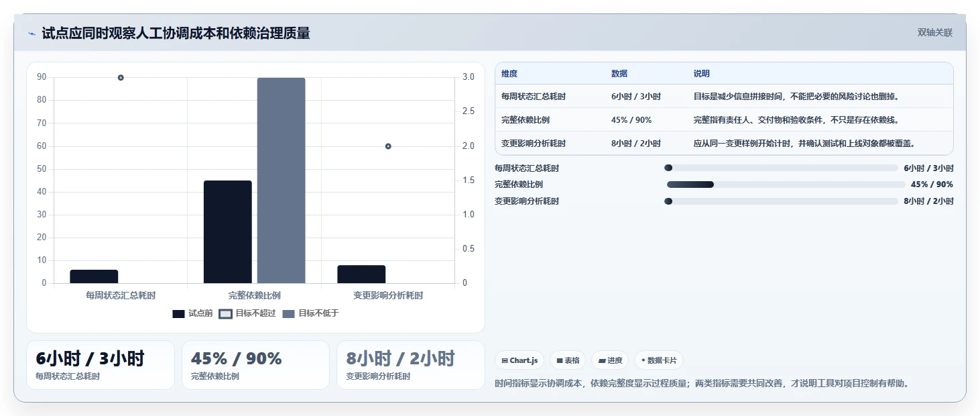Select the 数据 column header
Viewport: 980px width, 416px height.
pos(619,74)
